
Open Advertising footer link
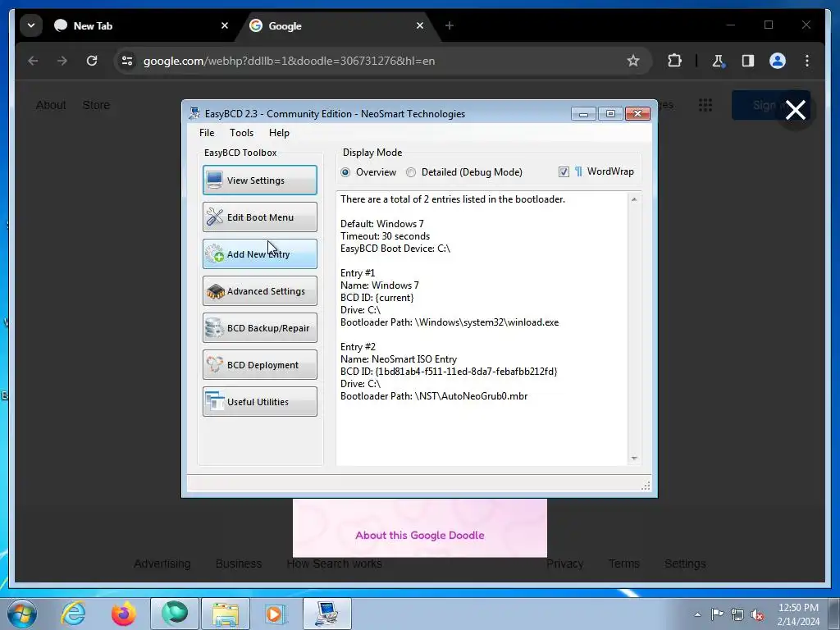pyautogui.click(x=162, y=564)
